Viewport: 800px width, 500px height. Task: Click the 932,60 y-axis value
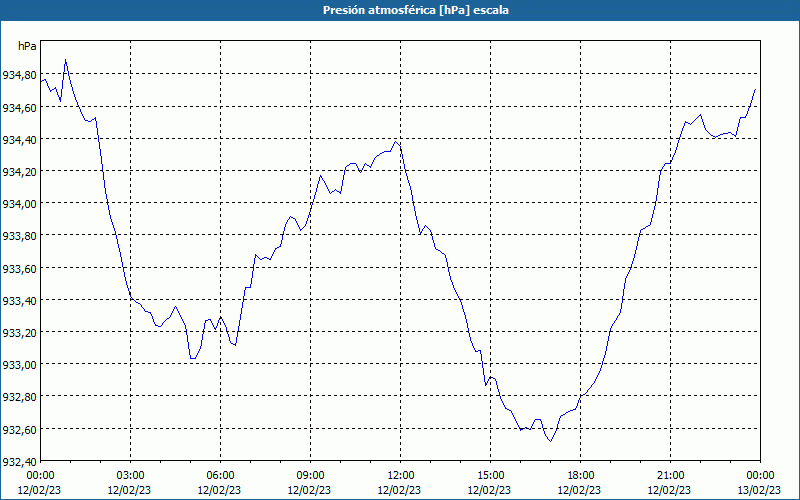click(19, 430)
